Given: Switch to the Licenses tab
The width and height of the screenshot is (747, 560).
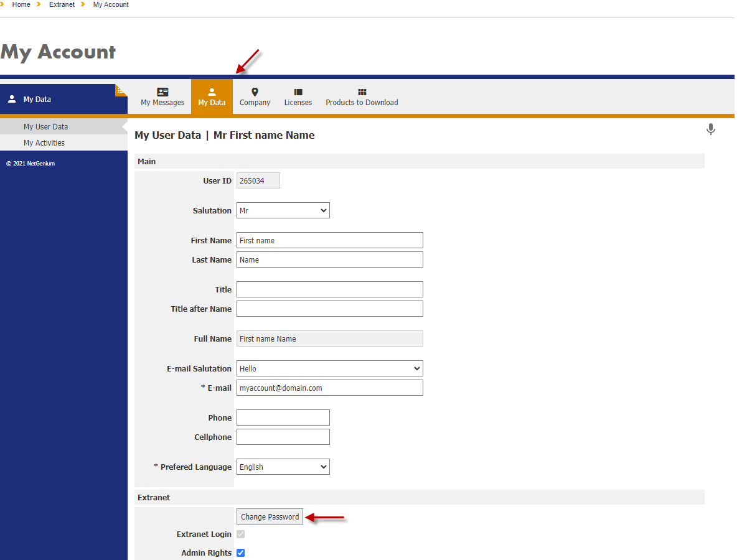Looking at the screenshot, I should click(x=298, y=96).
